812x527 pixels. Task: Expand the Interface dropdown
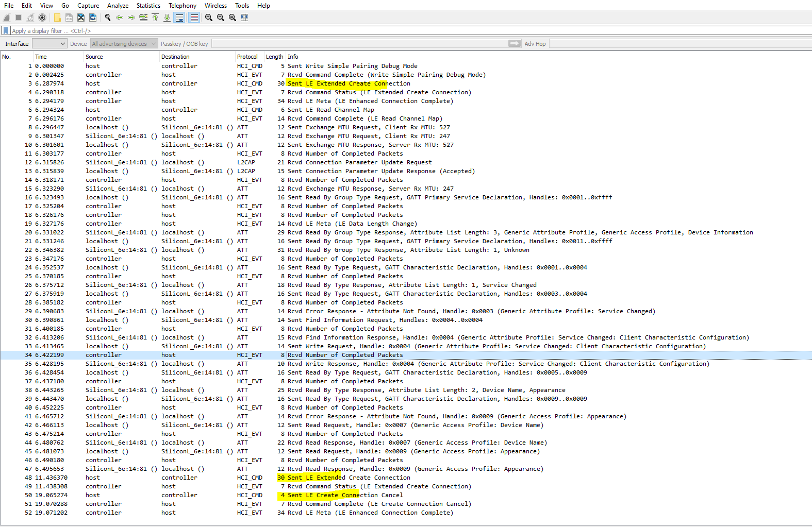49,44
